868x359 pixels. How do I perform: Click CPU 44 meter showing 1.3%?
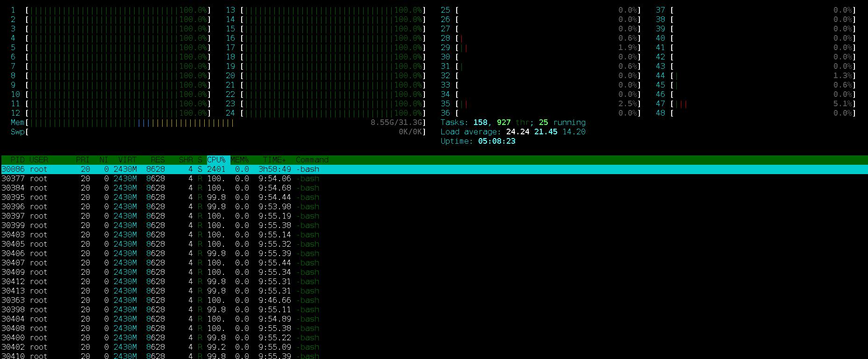click(756, 75)
